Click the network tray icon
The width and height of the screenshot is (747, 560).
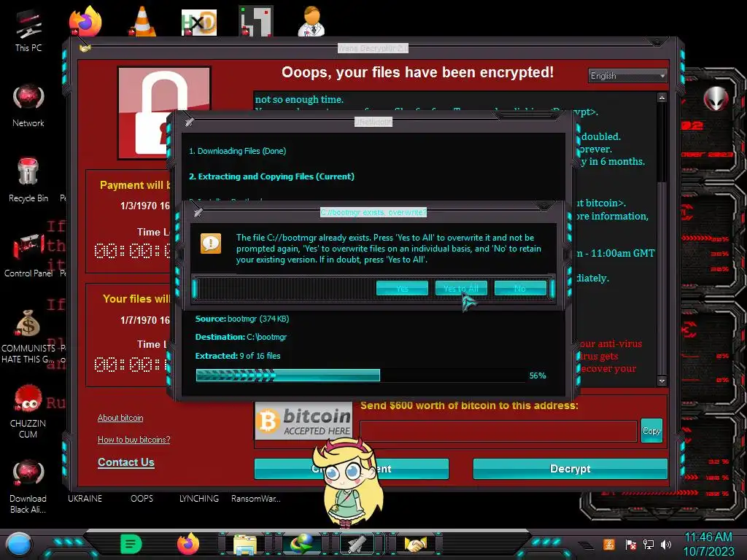click(x=649, y=544)
